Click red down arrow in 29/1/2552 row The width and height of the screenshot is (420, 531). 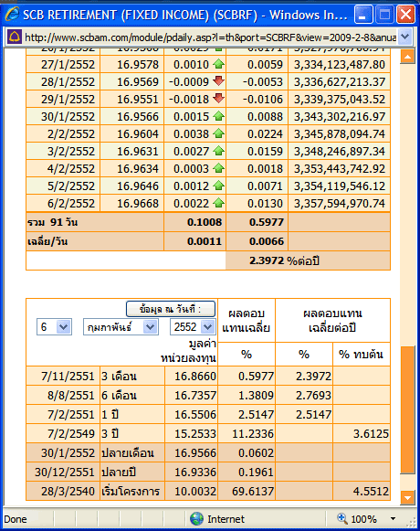(219, 98)
